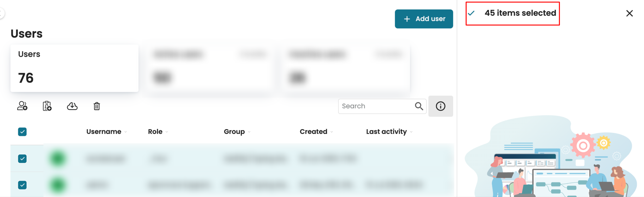Open the info panel with the circled-i icon
This screenshot has width=644, height=197.
pos(441,106)
